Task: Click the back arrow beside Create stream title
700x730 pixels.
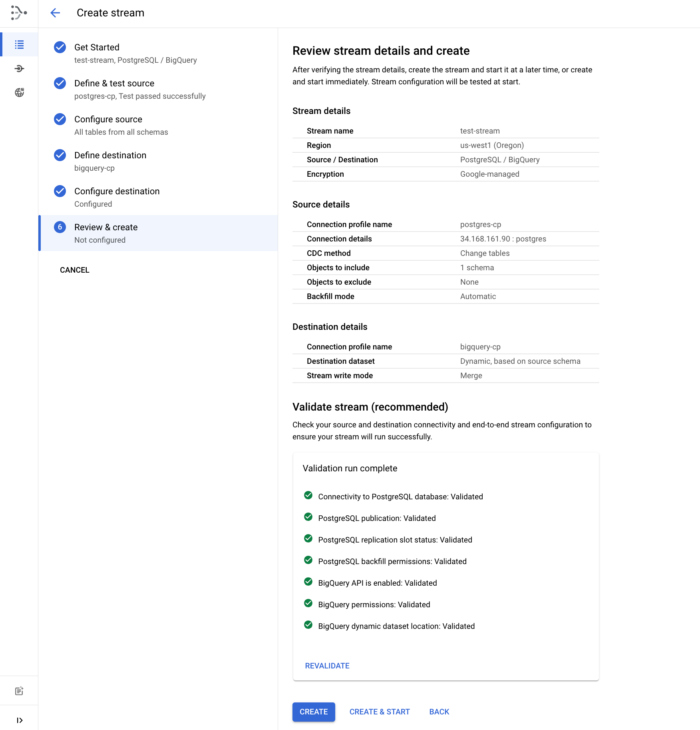Action: pos(55,13)
